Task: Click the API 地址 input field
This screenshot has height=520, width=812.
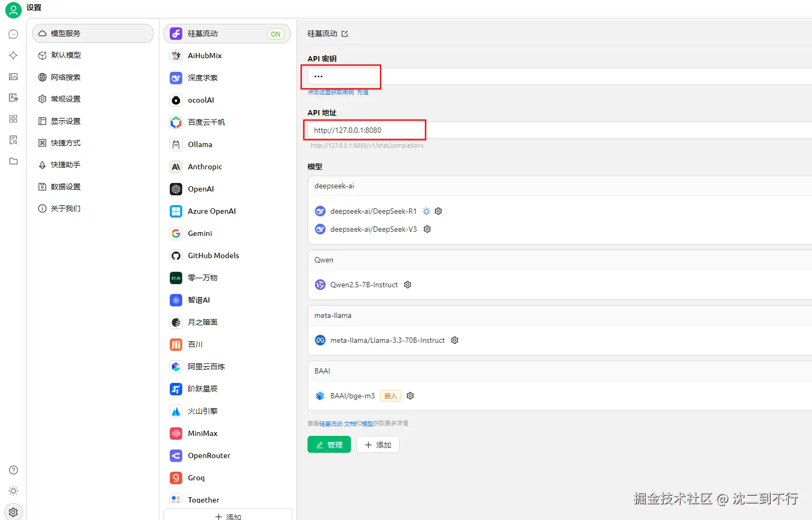Action: (560, 130)
